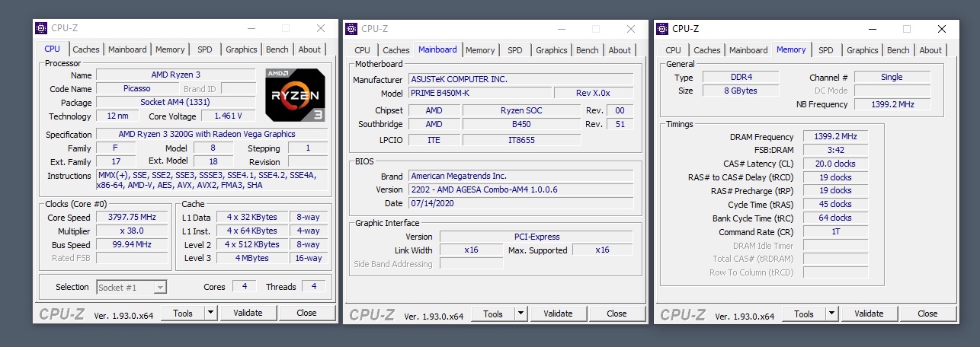Click Tools button in the CPU window
Image resolution: width=980 pixels, height=347 pixels.
183,313
